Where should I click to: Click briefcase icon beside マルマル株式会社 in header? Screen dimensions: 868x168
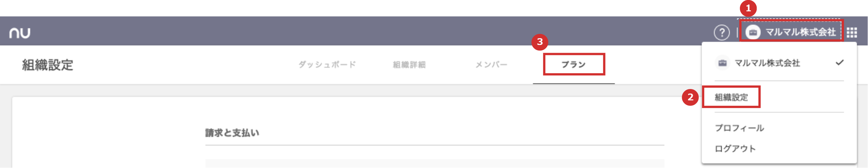753,33
